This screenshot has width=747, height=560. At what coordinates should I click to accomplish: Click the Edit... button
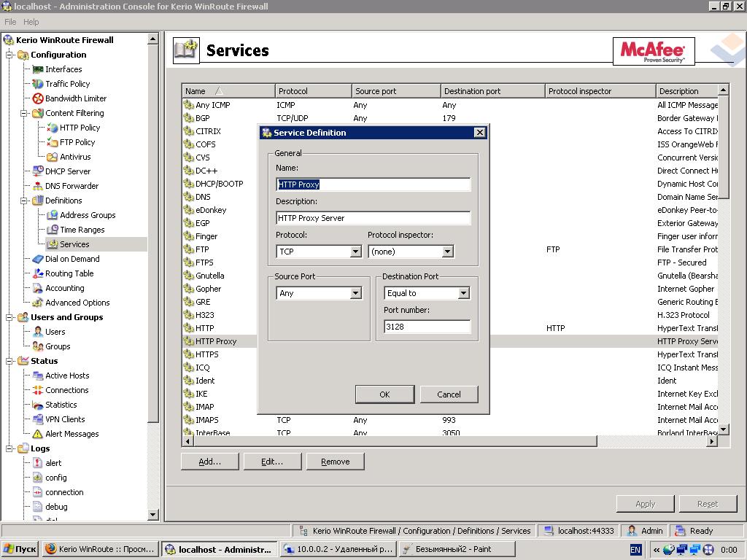[272, 462]
